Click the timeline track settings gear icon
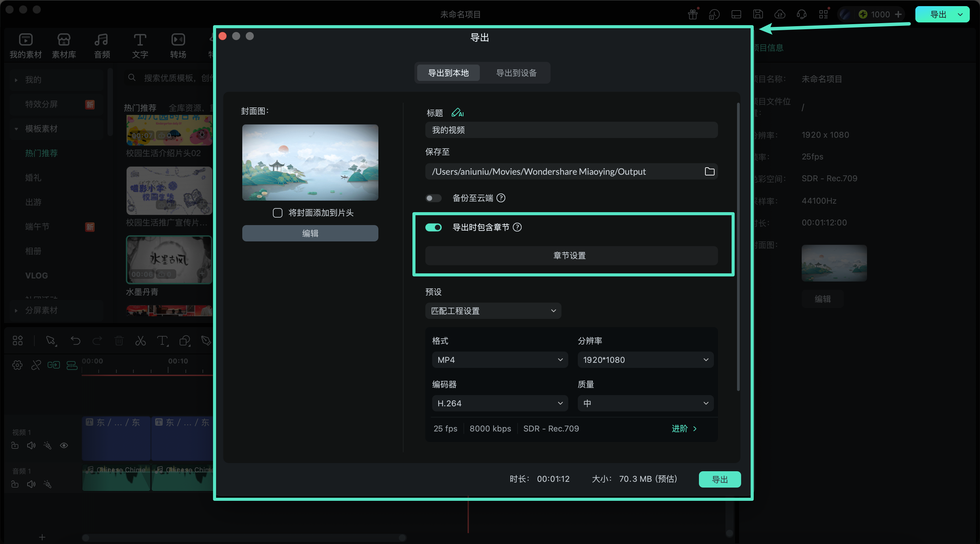Image resolution: width=980 pixels, height=544 pixels. tap(17, 365)
